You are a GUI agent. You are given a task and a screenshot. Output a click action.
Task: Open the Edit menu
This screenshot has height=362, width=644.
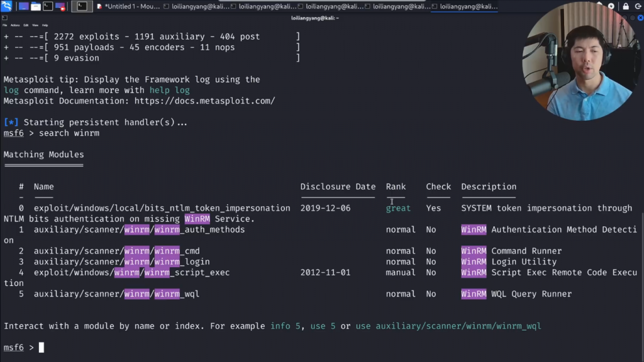coord(26,25)
